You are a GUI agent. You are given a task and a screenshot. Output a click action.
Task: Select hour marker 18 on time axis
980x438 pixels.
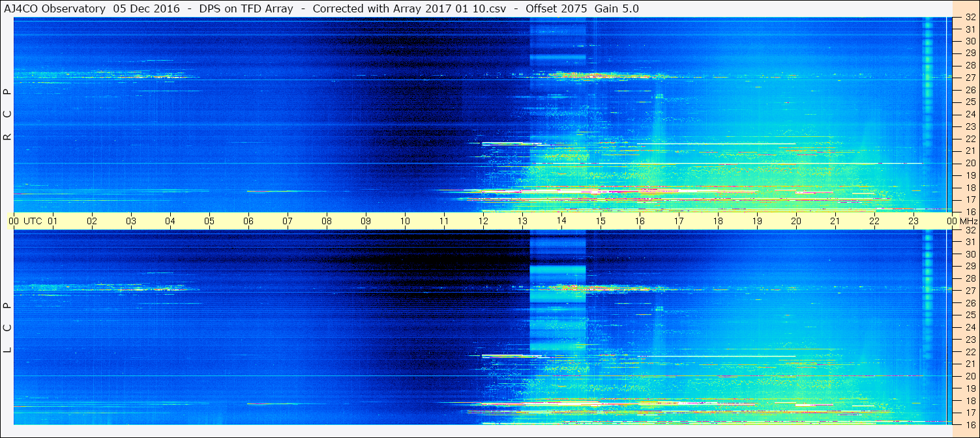pos(718,221)
